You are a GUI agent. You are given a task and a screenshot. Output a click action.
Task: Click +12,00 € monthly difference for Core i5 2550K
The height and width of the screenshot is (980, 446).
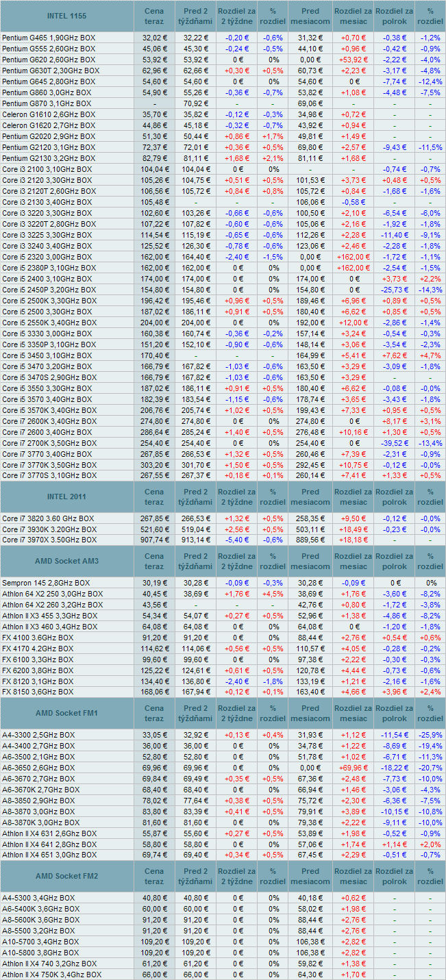(x=354, y=323)
